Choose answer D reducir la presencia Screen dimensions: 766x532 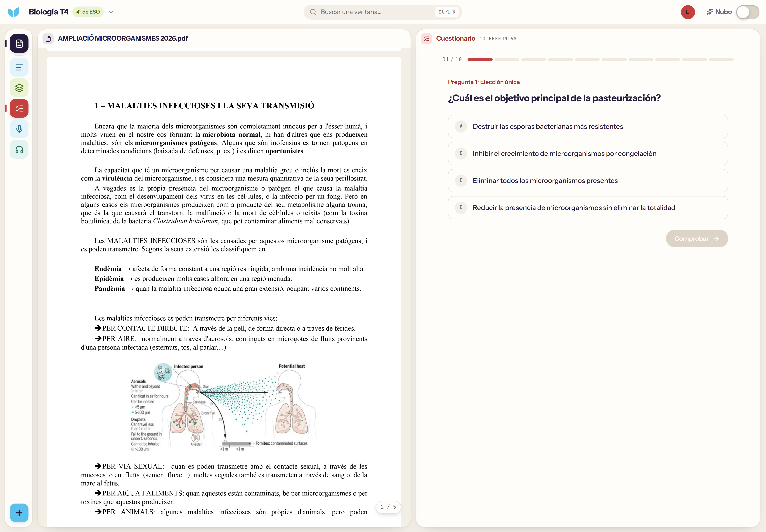click(x=588, y=208)
